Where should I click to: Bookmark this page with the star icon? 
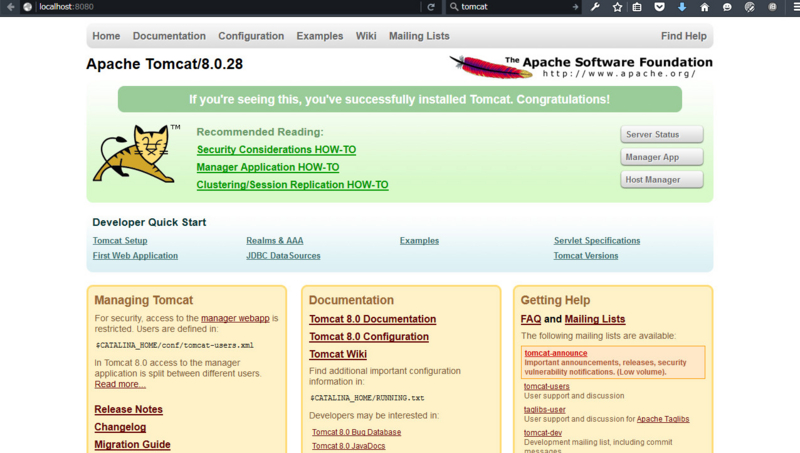click(617, 7)
